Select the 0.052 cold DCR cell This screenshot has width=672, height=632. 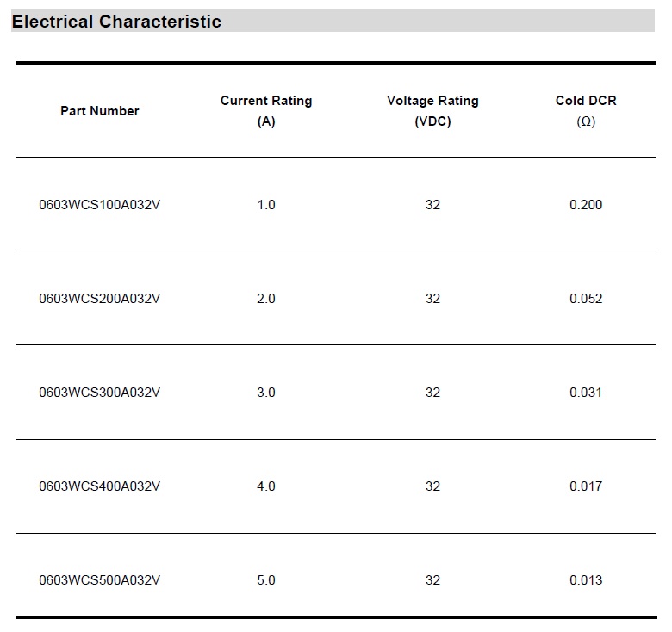tap(586, 299)
